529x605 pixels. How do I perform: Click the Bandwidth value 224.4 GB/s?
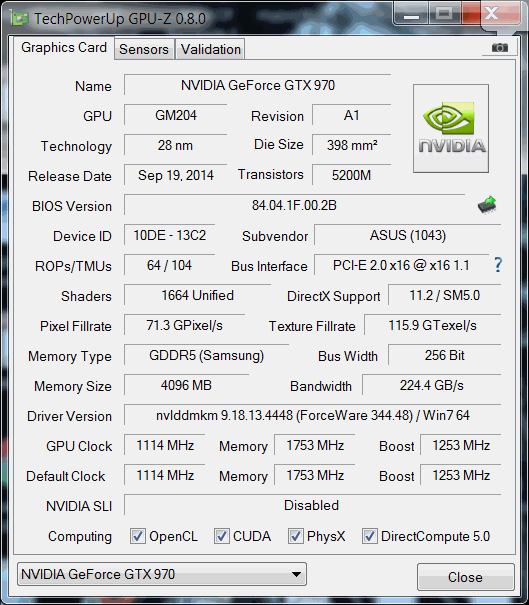[431, 385]
